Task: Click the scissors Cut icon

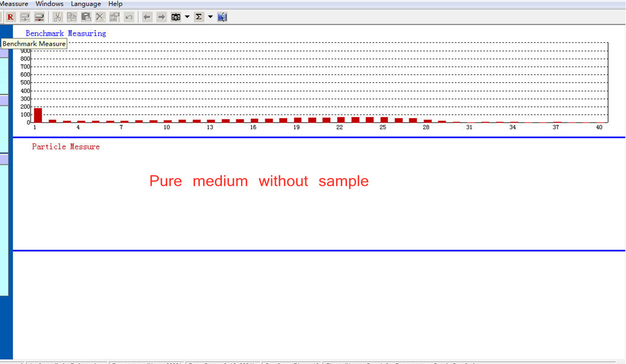Action: (58, 17)
